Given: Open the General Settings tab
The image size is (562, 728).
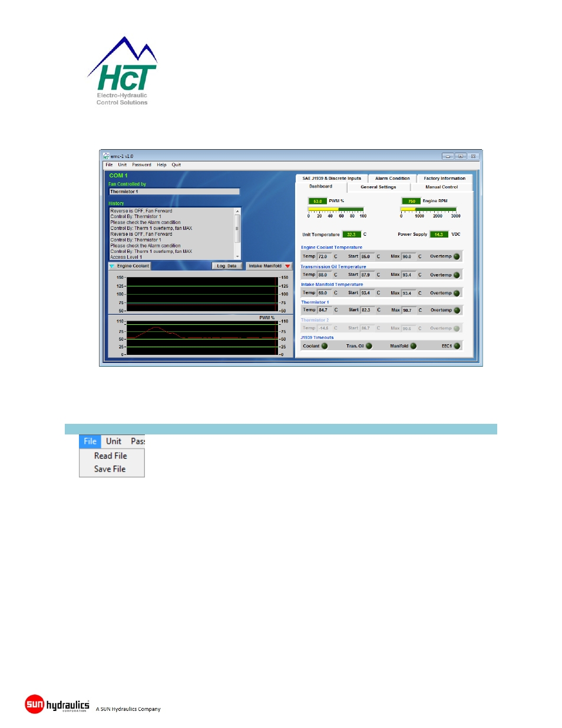Looking at the screenshot, I should click(378, 187).
